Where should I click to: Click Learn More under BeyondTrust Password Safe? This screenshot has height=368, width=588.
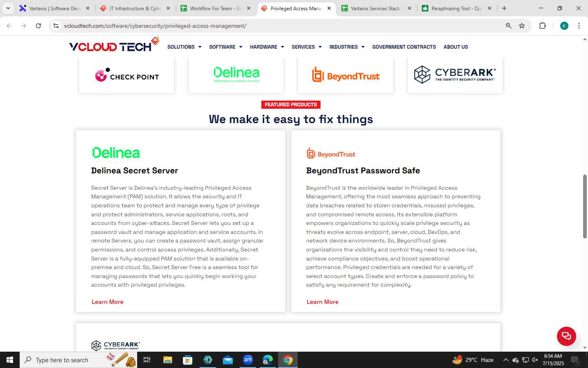pos(323,302)
